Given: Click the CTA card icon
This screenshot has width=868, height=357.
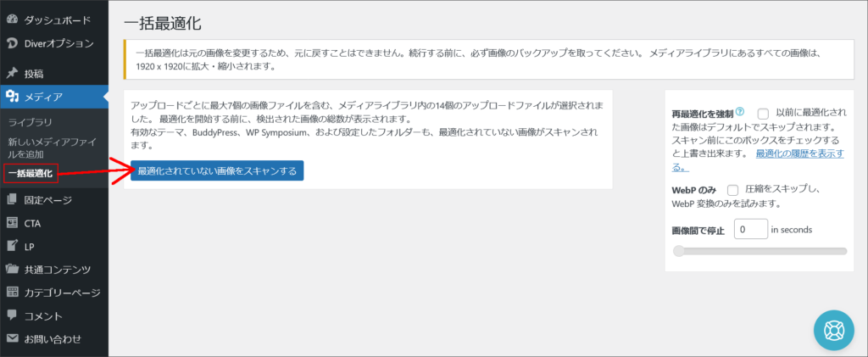Looking at the screenshot, I should click(x=12, y=223).
